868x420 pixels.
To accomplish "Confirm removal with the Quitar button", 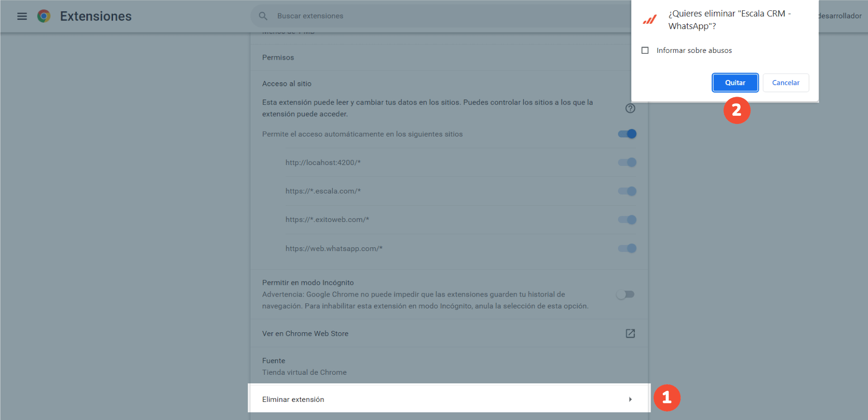I will [735, 83].
